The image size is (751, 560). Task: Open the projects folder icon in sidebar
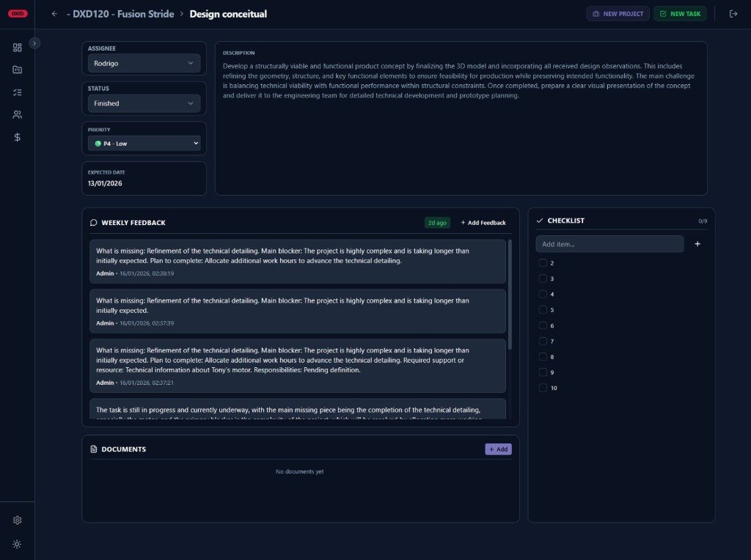pos(17,70)
